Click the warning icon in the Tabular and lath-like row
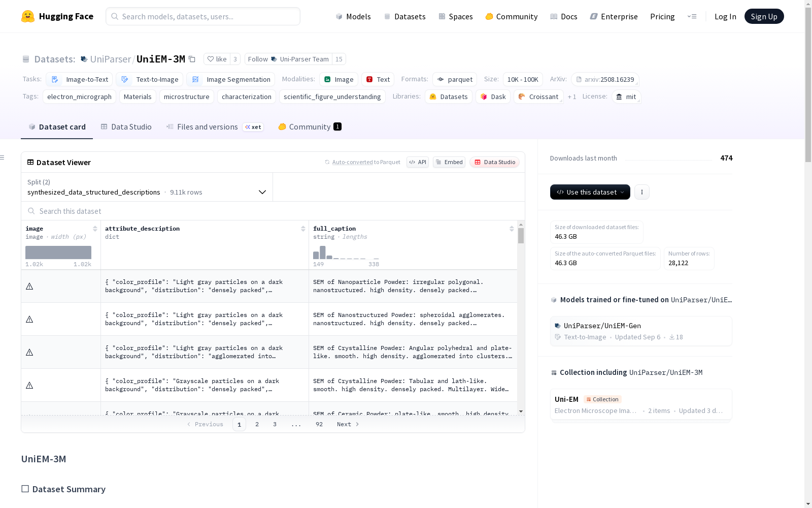 pyautogui.click(x=29, y=386)
